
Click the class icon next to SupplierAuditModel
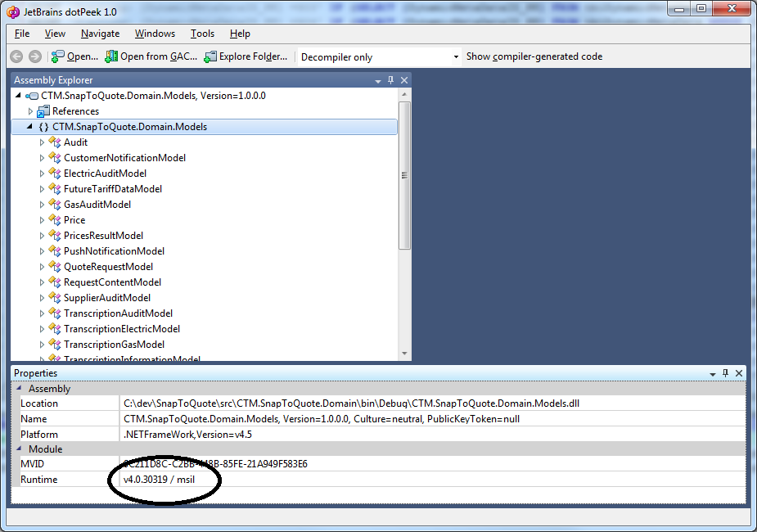click(55, 298)
